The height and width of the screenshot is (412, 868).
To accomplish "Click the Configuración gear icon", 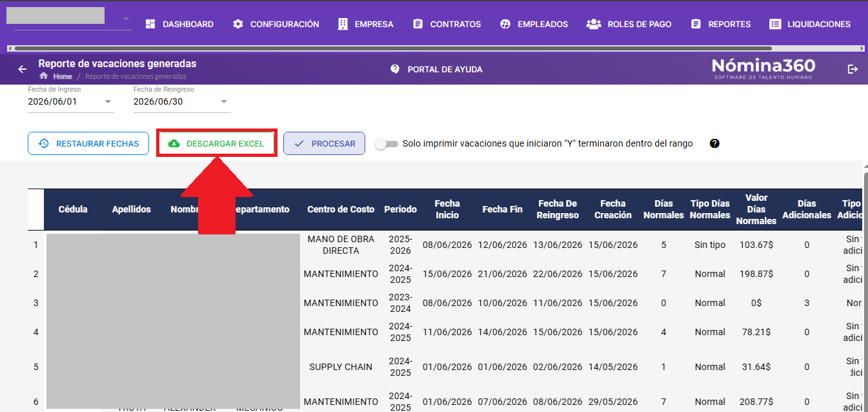I will pos(238,24).
